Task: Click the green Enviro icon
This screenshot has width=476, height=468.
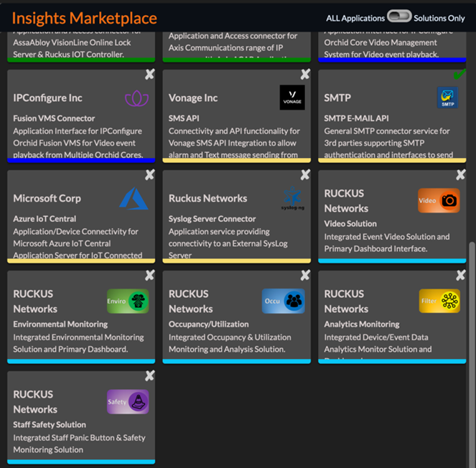Action: (128, 301)
